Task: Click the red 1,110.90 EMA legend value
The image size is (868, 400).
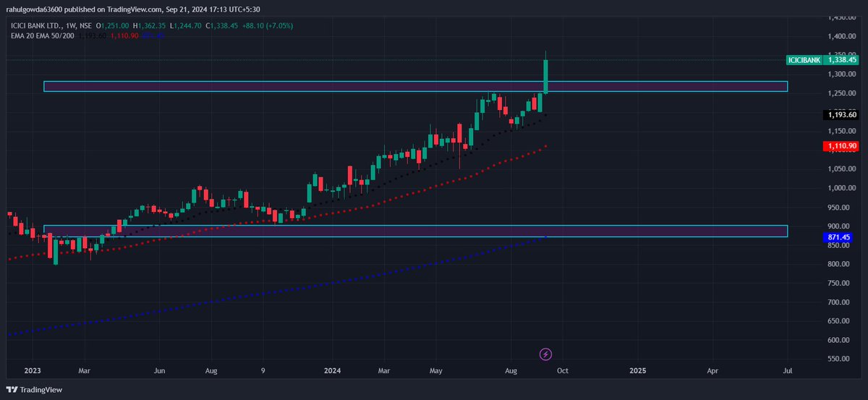Action: (x=126, y=35)
